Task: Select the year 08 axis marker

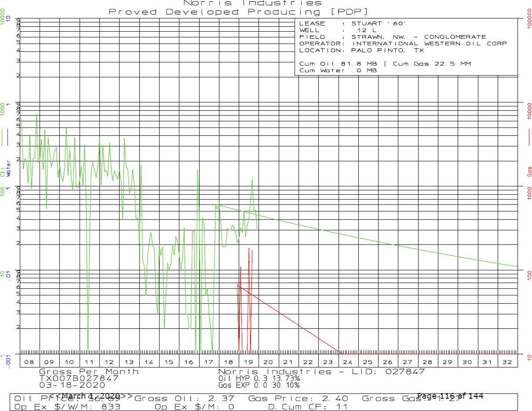Action: [29, 362]
